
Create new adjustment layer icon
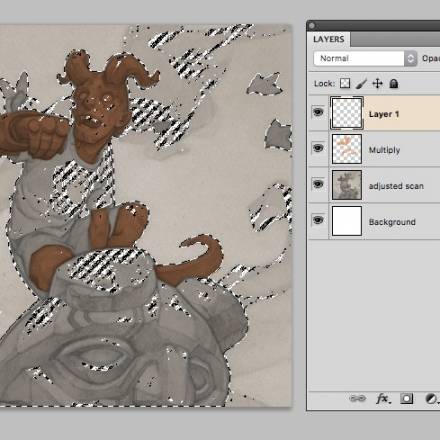tap(431, 398)
